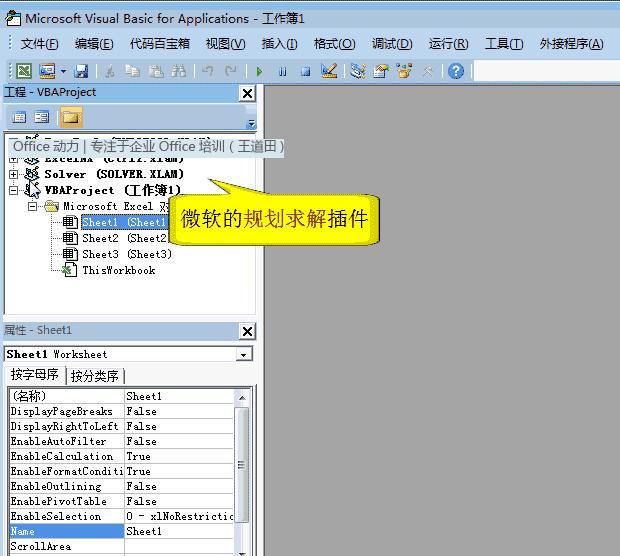Select the EnableCalculation property row

tap(122, 456)
